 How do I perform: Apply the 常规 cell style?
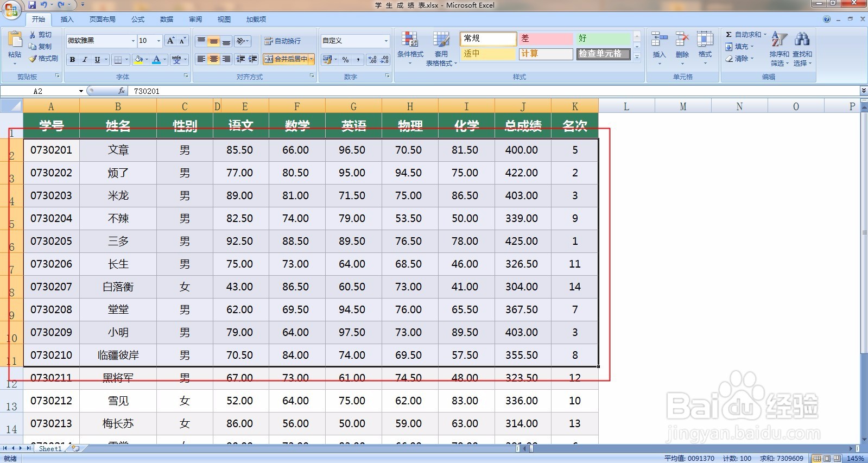coord(488,39)
